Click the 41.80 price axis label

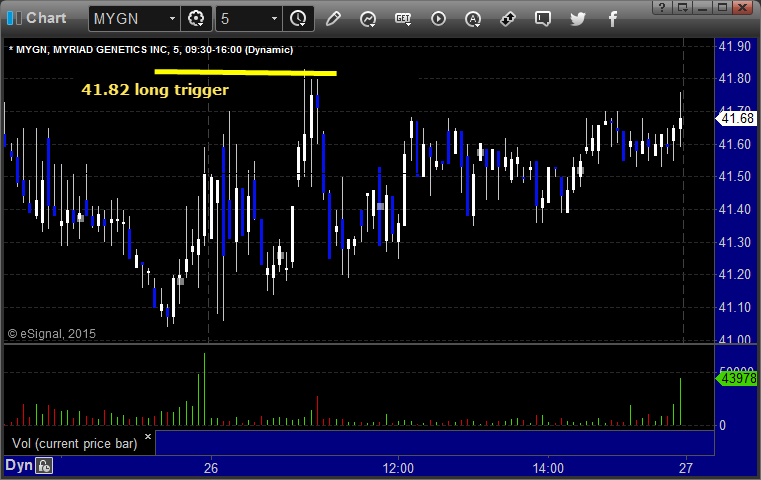[735, 79]
